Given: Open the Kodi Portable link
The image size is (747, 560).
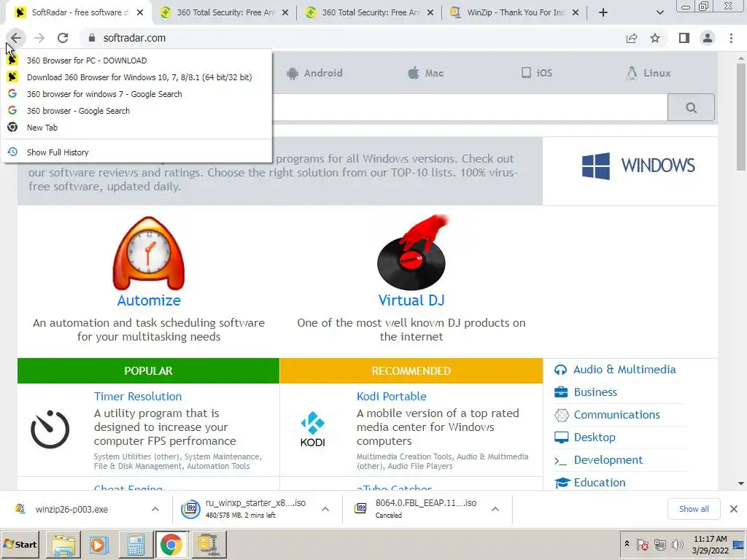Looking at the screenshot, I should (x=391, y=397).
